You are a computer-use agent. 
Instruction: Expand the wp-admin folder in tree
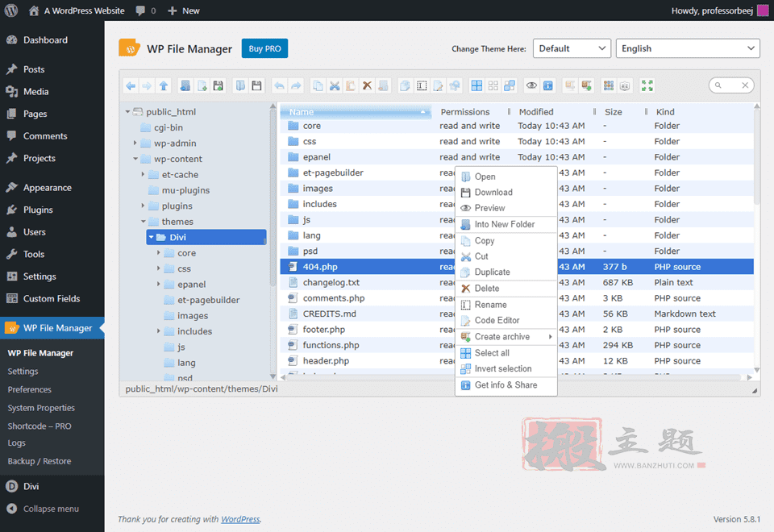[135, 143]
